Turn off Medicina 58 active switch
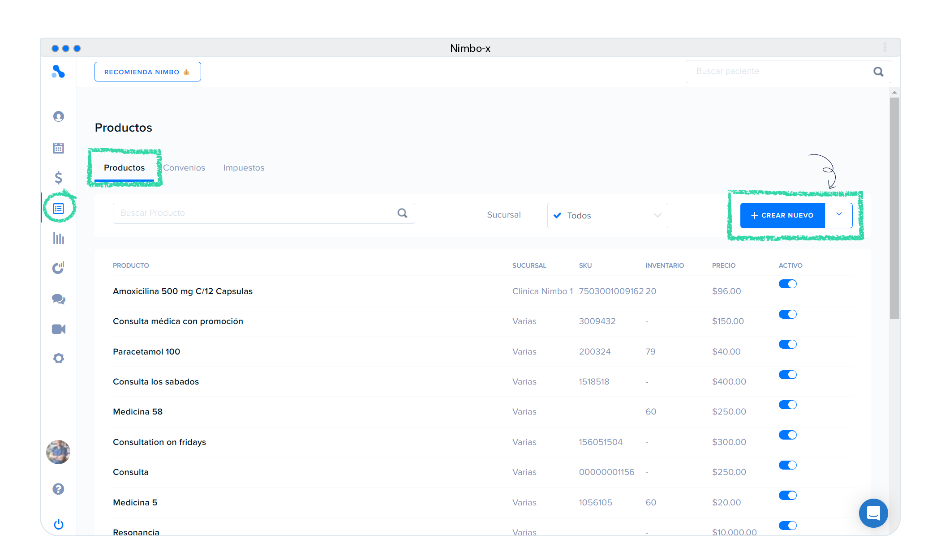 point(787,405)
